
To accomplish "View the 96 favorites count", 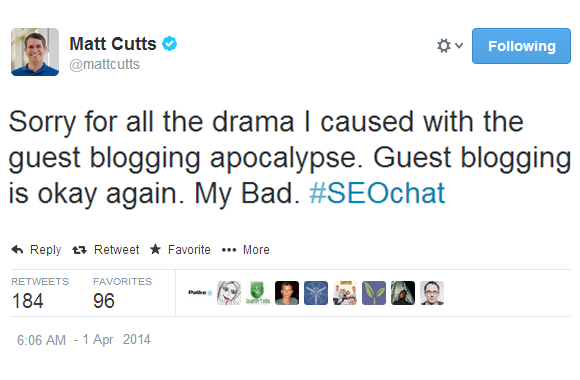I will (104, 300).
